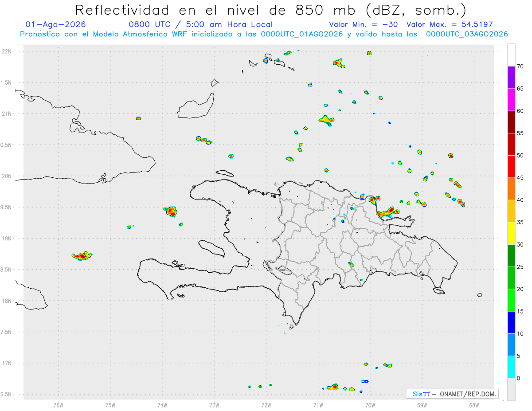Click the "ONAMET/REP.DOM." credit text

coord(468,394)
